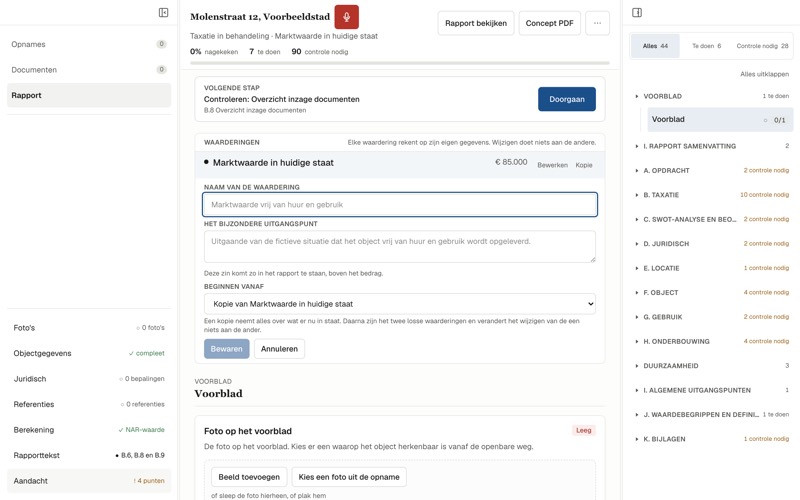800x500 pixels.
Task: Click Kies een foto uit de opname
Action: point(349,477)
